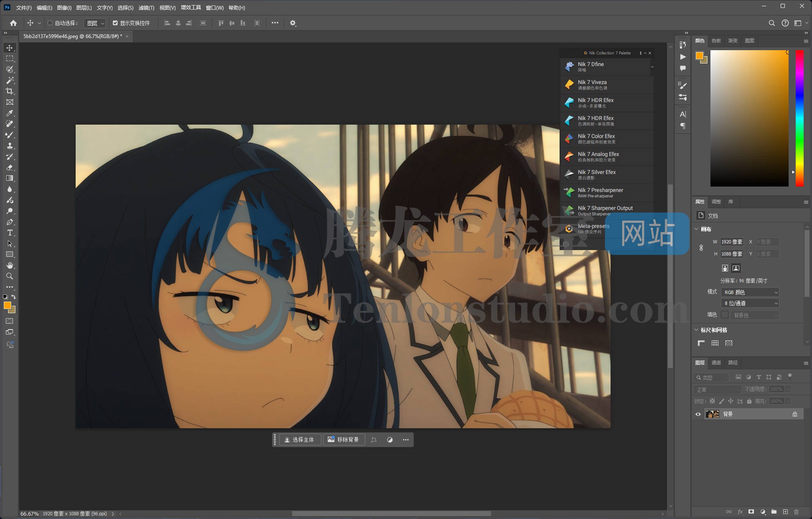This screenshot has width=812, height=519.
Task: Set canvas to portrait orientation
Action: pyautogui.click(x=725, y=268)
